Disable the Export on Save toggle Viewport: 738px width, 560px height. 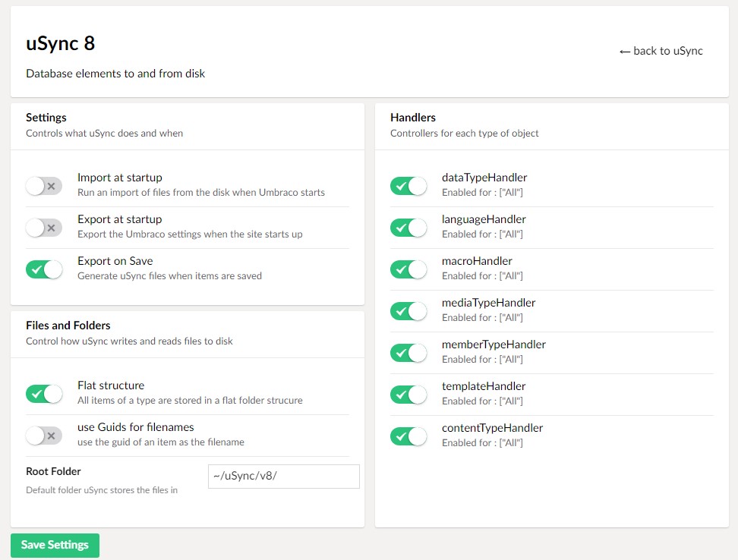[44, 269]
